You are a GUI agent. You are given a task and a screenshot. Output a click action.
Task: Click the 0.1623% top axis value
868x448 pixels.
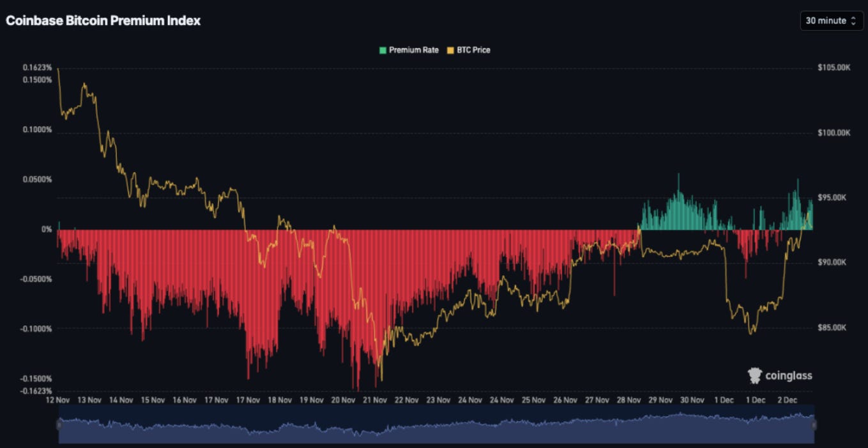(x=39, y=68)
